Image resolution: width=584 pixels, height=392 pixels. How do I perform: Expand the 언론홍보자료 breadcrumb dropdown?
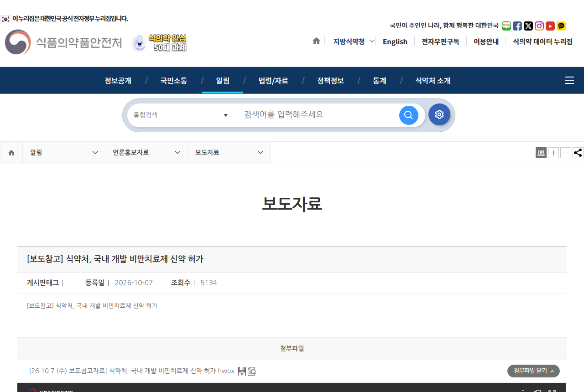146,153
